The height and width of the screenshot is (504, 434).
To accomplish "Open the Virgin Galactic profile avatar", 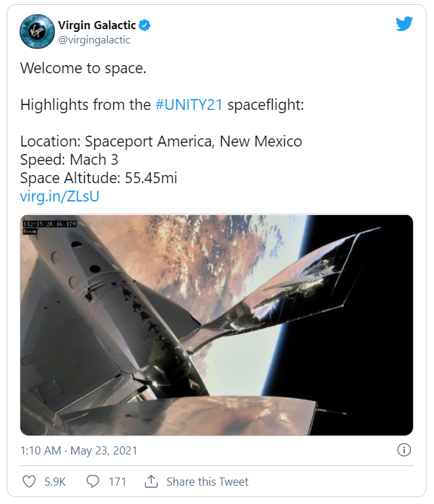I will click(37, 32).
